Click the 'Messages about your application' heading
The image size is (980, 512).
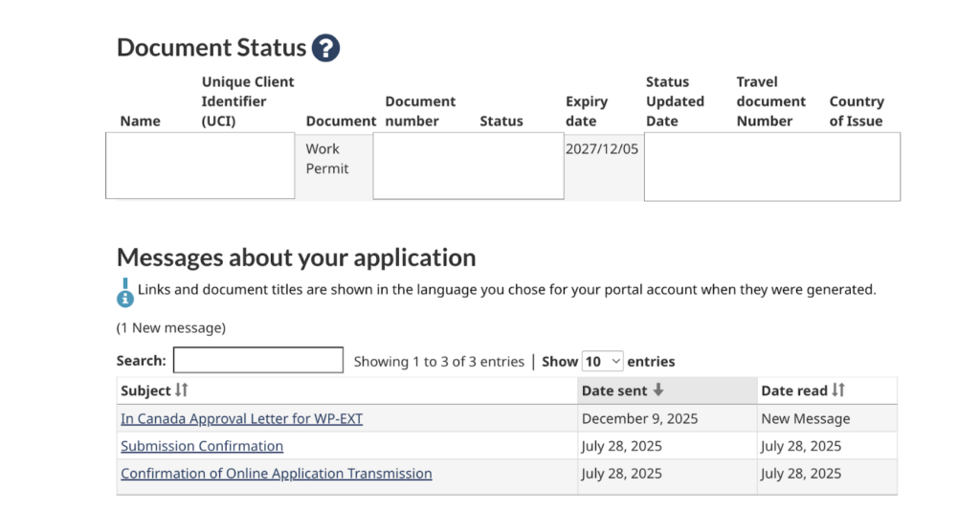297,256
